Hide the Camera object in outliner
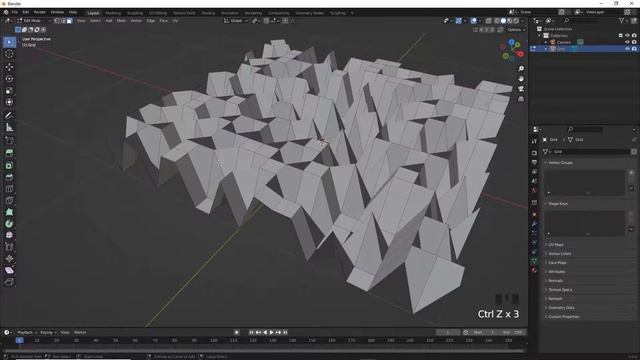640x360 pixels. 627,42
